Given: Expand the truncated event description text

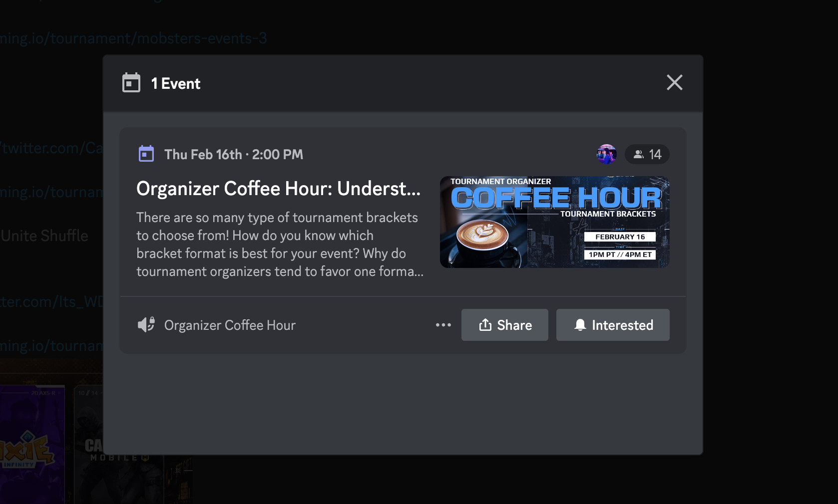Looking at the screenshot, I should coord(279,245).
